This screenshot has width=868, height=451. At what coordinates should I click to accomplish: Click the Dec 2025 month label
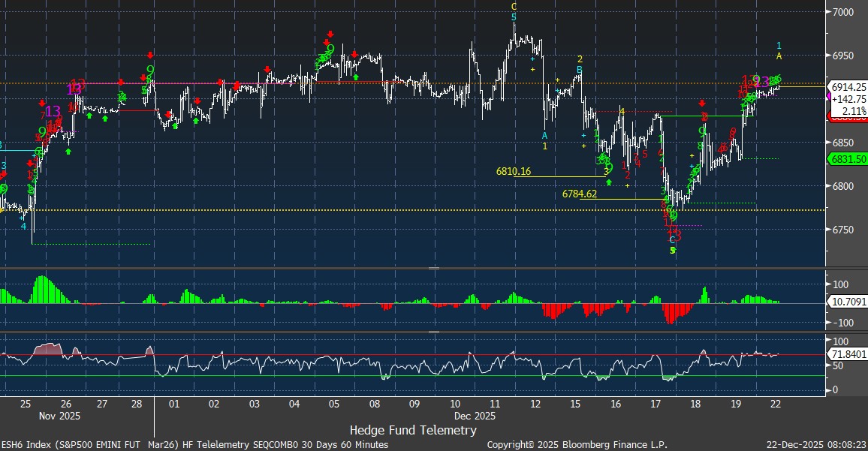point(475,415)
